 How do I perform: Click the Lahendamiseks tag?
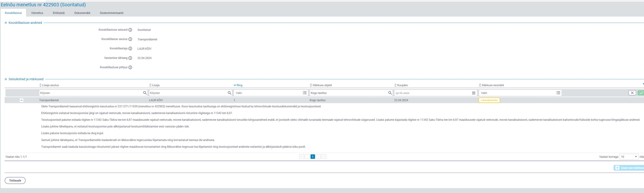point(489,100)
